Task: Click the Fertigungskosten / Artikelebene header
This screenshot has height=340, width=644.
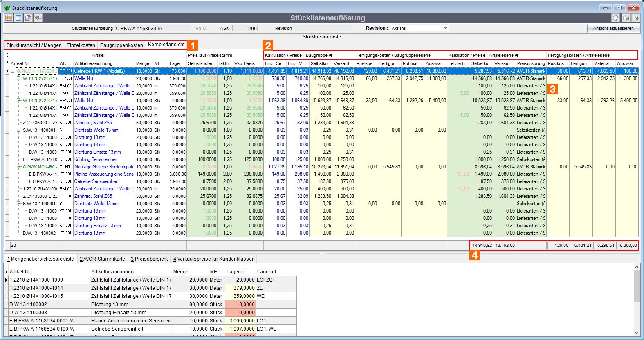Action: point(592,55)
